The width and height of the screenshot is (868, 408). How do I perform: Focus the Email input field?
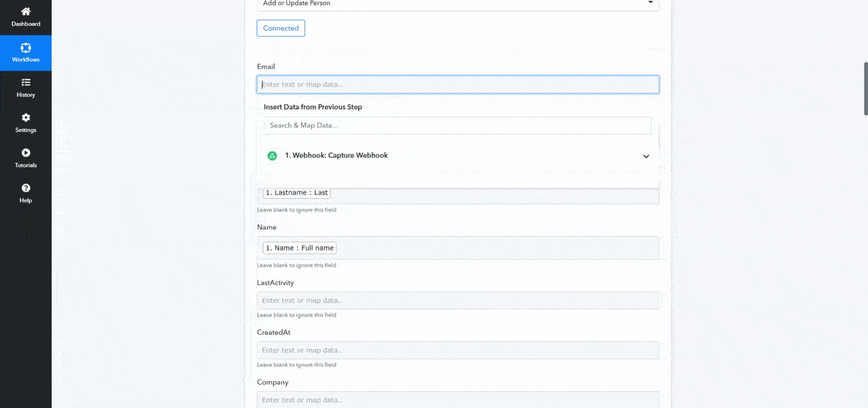point(458,85)
